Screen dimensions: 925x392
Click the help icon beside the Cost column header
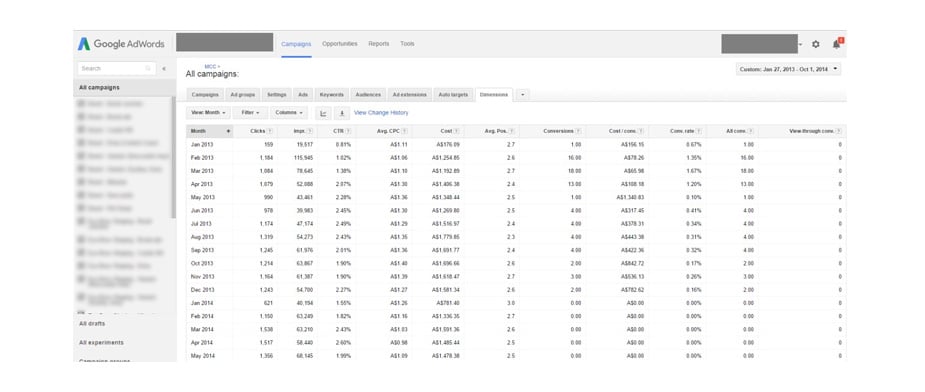tap(457, 131)
